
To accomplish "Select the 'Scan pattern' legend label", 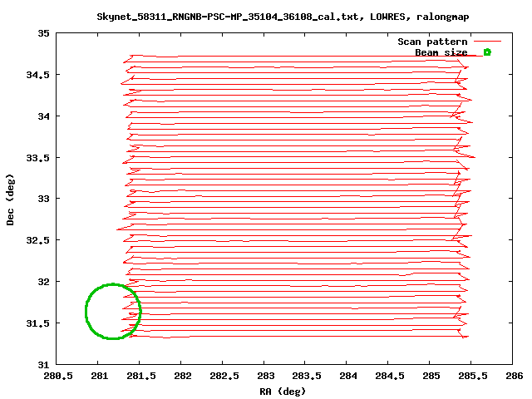I will point(432,42).
